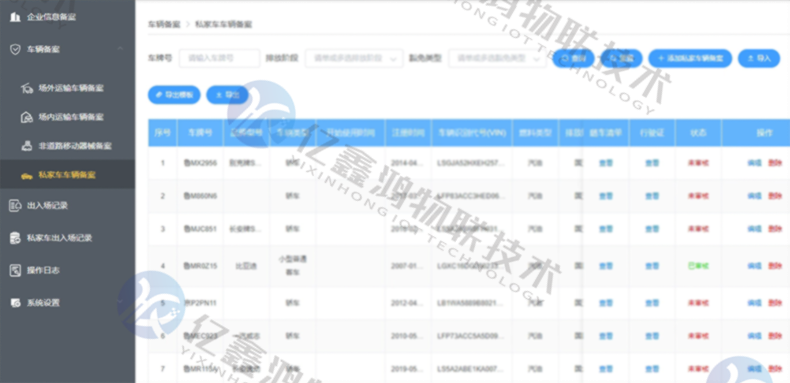Viewport: 790px width, 383px height.
Task: Click the yellow car icon for 私家车车辆备案
Action: [27, 175]
